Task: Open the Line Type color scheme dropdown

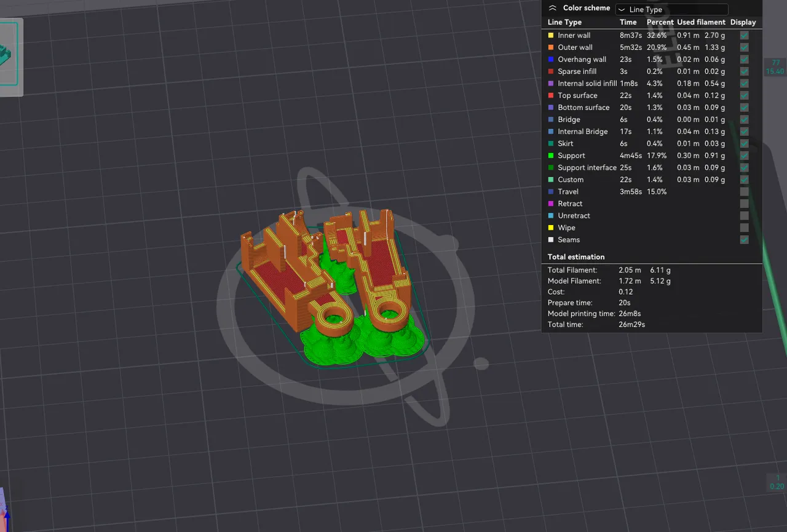Action: 671,9
